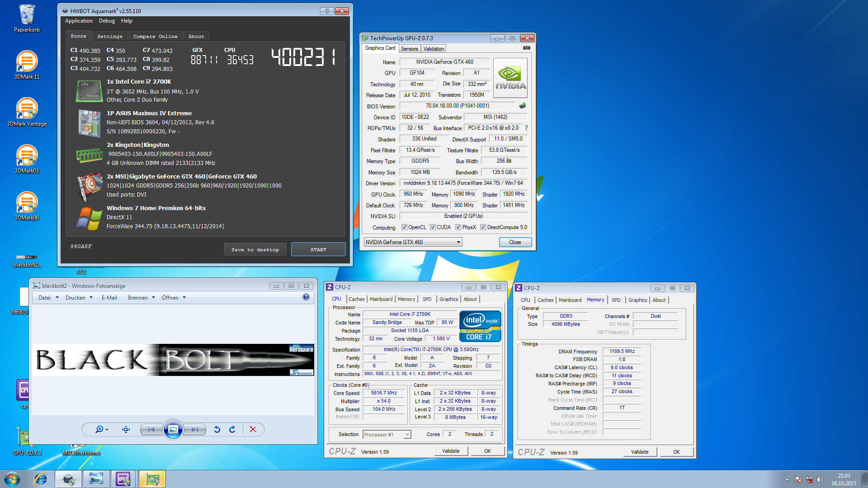Viewport: 868px width, 488px height.
Task: Click the photo viewer help icon
Action: pyautogui.click(x=306, y=297)
